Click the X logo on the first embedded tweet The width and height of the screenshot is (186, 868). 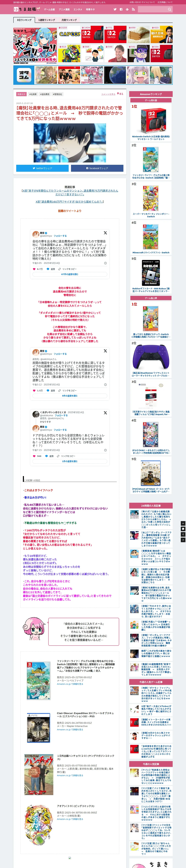pos(105,233)
